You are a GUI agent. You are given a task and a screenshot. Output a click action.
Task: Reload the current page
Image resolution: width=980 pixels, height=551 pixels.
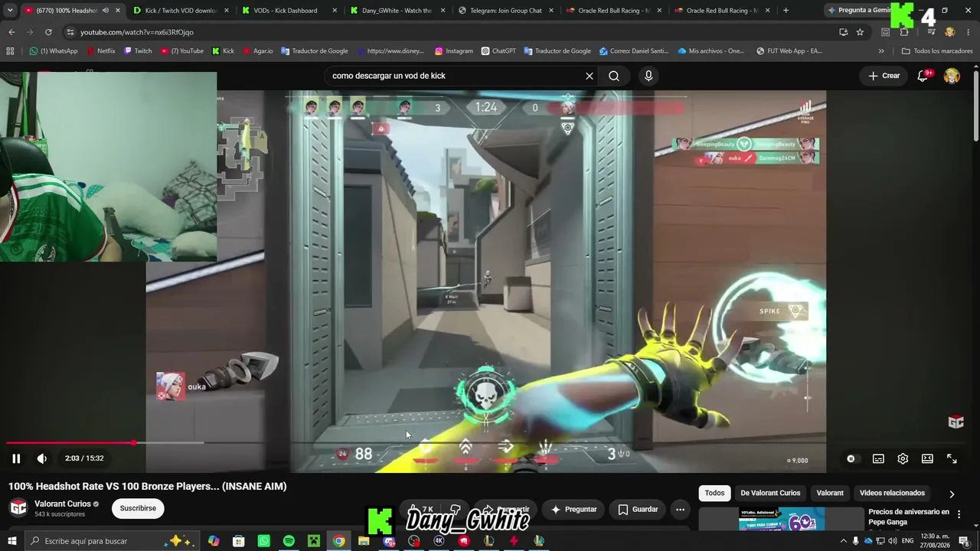(x=48, y=32)
